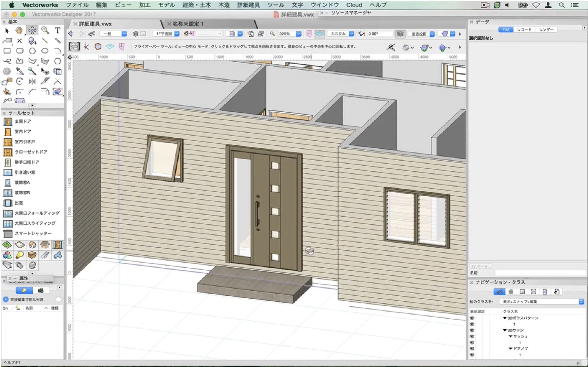
Task: Select the 3D Locus cross tool
Action: [x=20, y=41]
